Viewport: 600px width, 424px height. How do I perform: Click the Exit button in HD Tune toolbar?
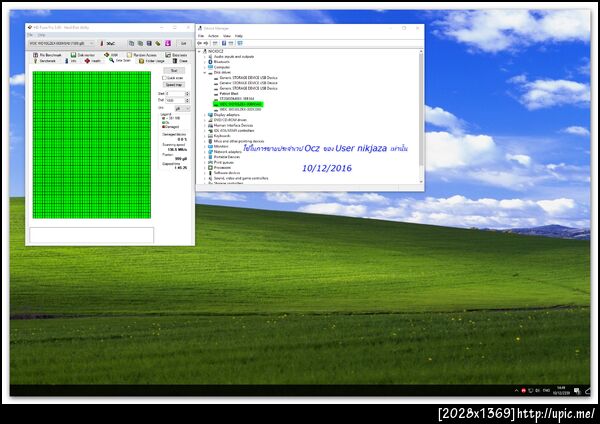[x=183, y=43]
